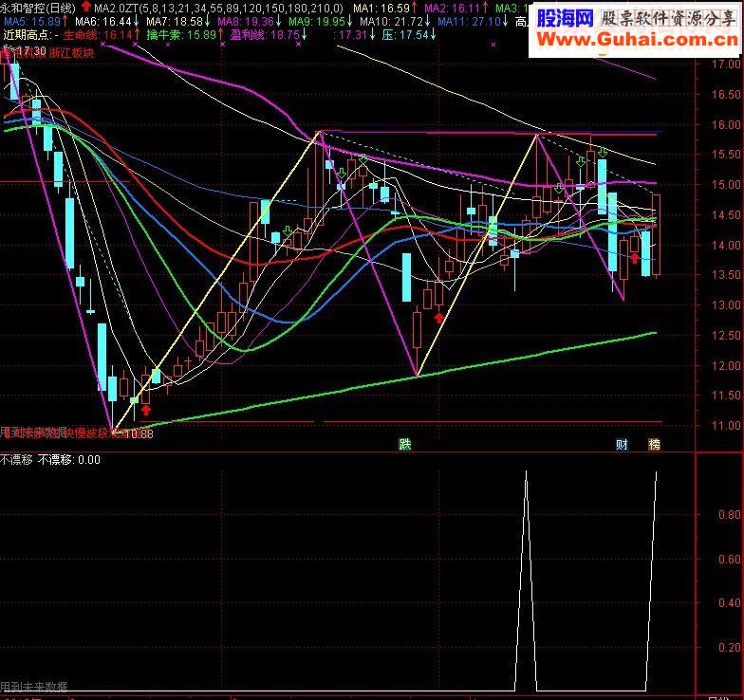This screenshot has width=744, height=700.
Task: Click the 17.00 price axis label
Action: click(x=725, y=64)
